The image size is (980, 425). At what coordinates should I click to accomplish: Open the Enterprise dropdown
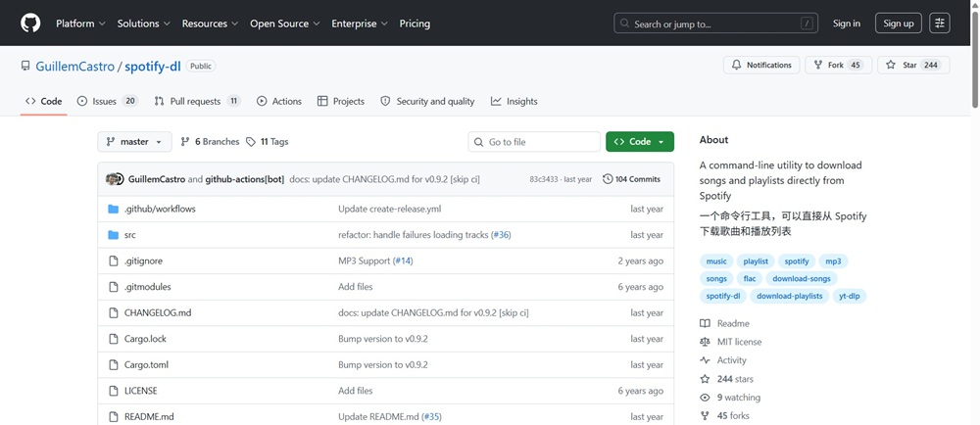pos(360,24)
